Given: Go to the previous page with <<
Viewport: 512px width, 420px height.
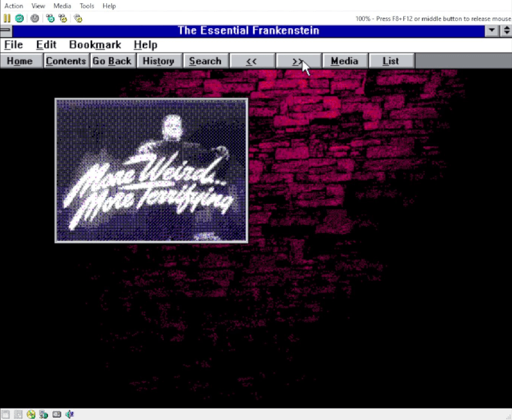Looking at the screenshot, I should (x=252, y=61).
